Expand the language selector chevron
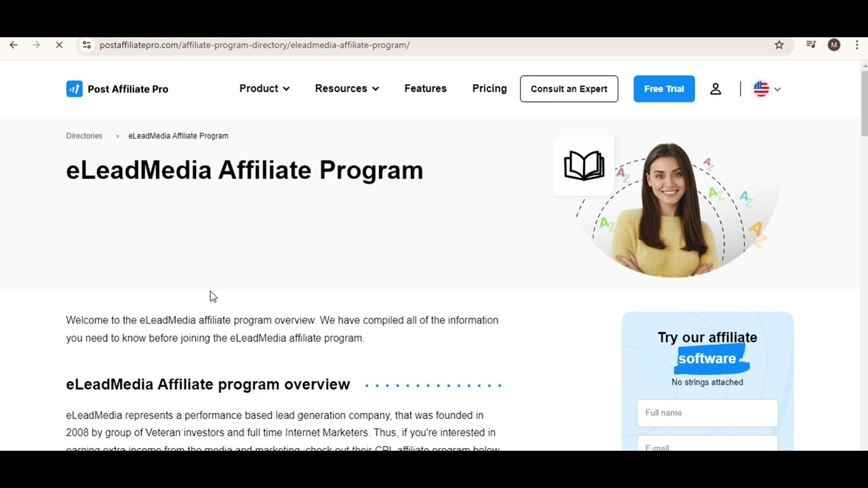868x488 pixels. coord(777,89)
